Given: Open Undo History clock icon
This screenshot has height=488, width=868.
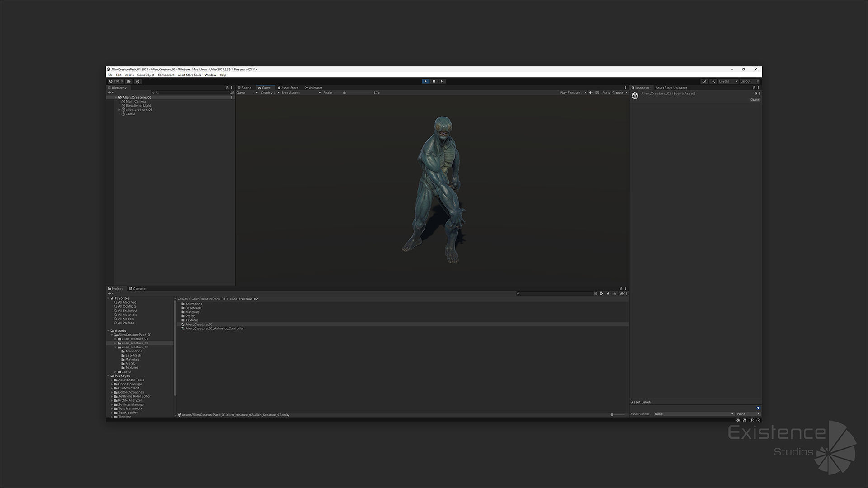Looking at the screenshot, I should tap(704, 81).
